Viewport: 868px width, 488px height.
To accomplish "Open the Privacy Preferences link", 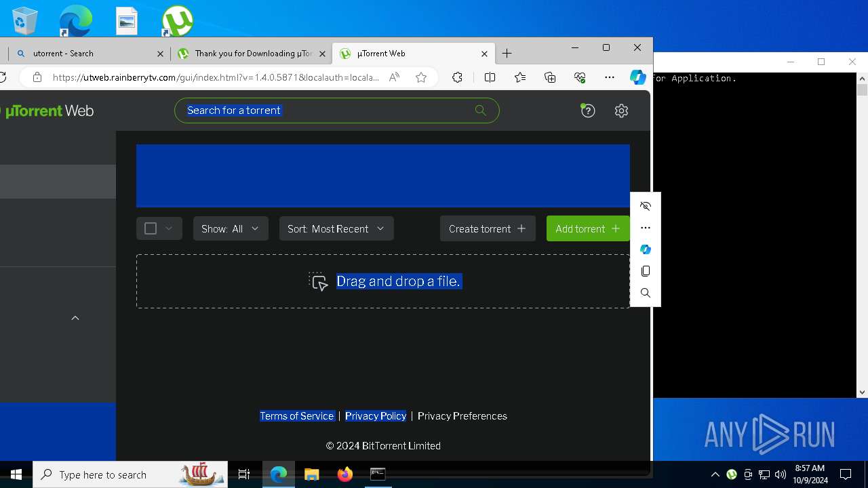I will click(x=462, y=416).
